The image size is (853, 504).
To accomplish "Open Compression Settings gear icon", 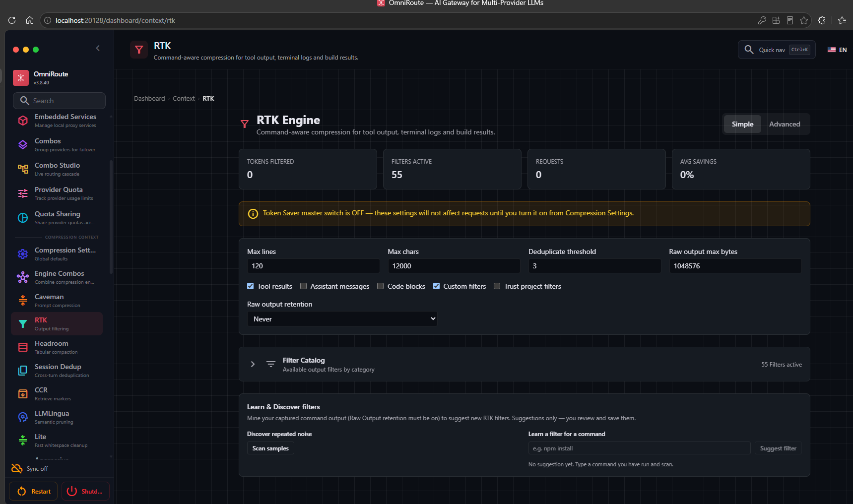I will click(23, 254).
